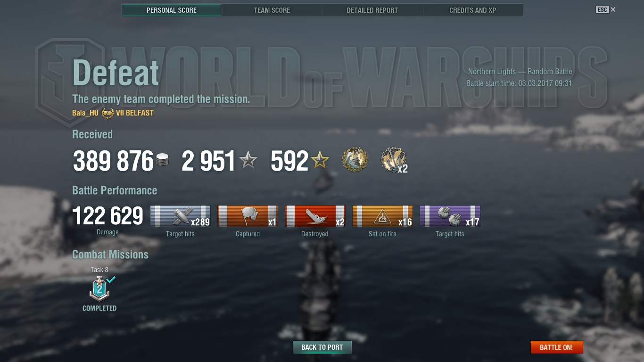Screen dimensions: 644x362
Task: Click the player name Bala_HU
Action: pyautogui.click(x=85, y=113)
